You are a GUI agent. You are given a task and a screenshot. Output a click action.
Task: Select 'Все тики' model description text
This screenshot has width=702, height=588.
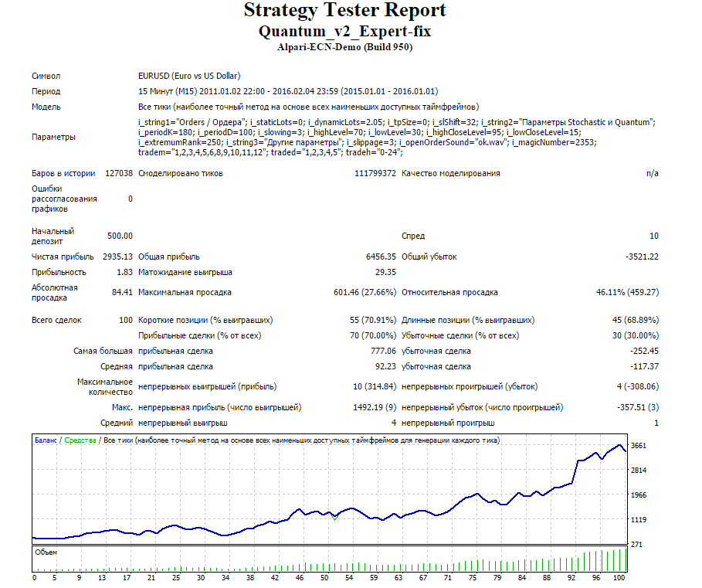308,107
